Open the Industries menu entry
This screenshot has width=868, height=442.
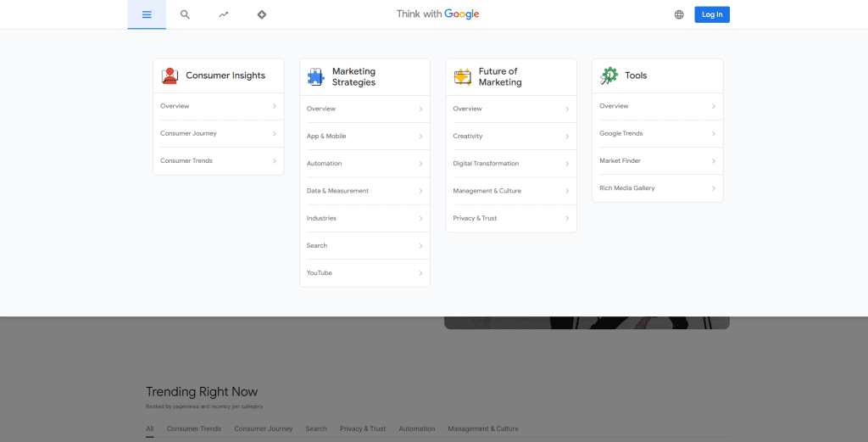(364, 218)
